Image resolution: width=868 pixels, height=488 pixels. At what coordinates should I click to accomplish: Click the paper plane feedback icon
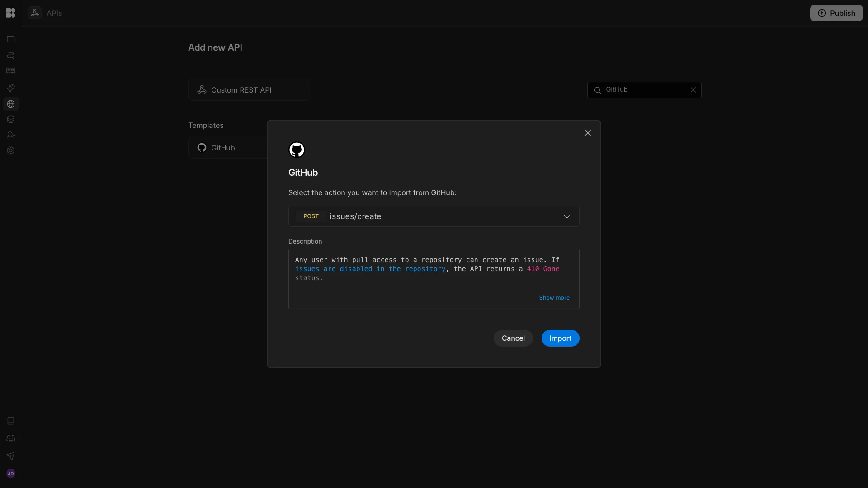point(11,456)
